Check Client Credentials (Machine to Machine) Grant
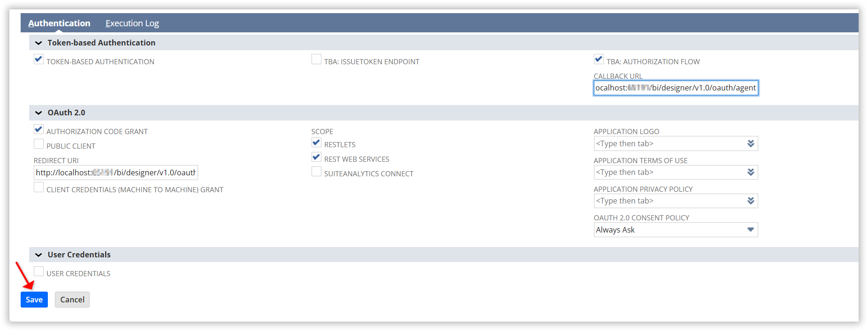Image resolution: width=868 pixels, height=331 pixels. tap(38, 188)
